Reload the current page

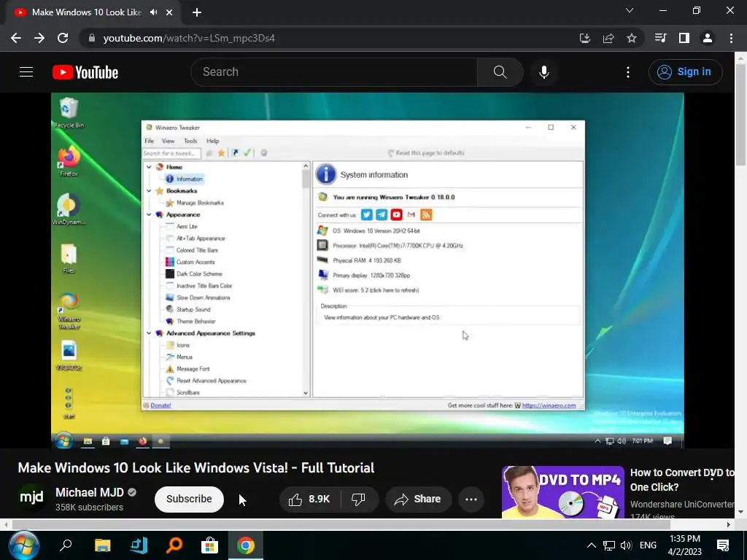[63, 38]
